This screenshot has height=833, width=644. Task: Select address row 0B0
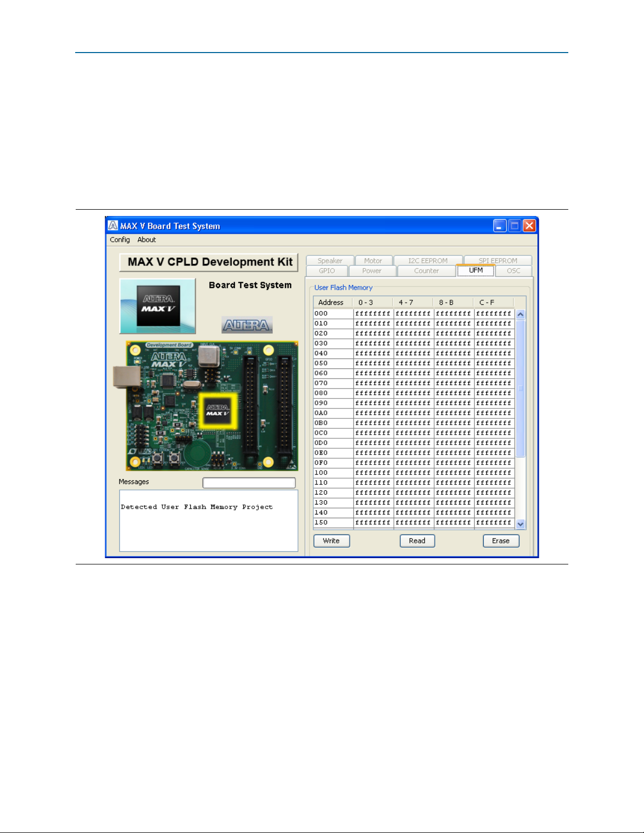click(x=414, y=424)
